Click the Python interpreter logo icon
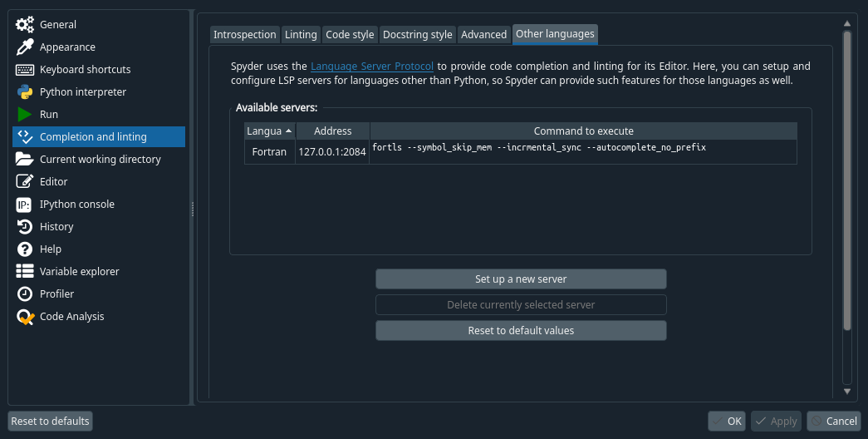 pyautogui.click(x=25, y=92)
